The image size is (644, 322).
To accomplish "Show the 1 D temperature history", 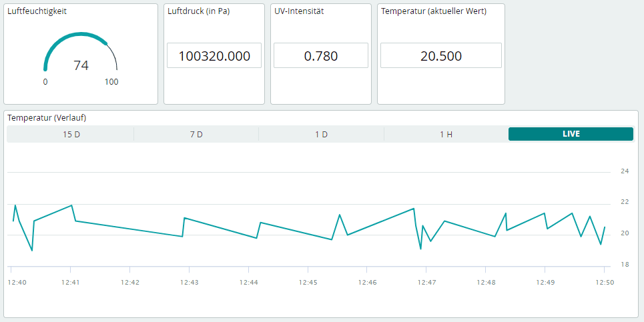I will click(321, 134).
